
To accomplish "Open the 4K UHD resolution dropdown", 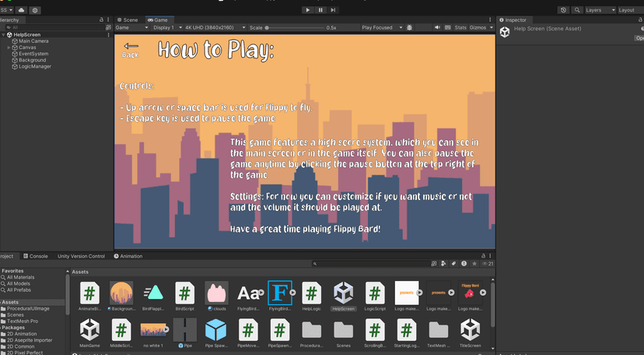I will click(x=205, y=27).
